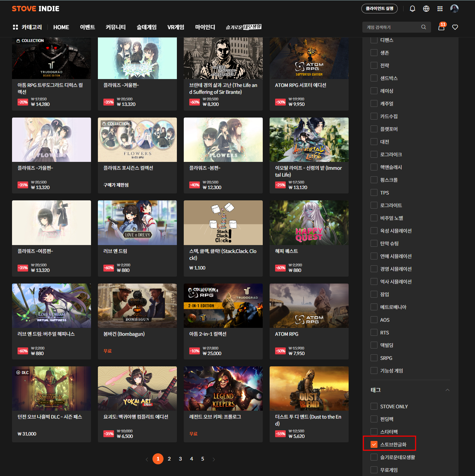Click the 클라이언트 실행 button
Image resolution: width=475 pixels, height=476 pixels.
click(x=379, y=9)
